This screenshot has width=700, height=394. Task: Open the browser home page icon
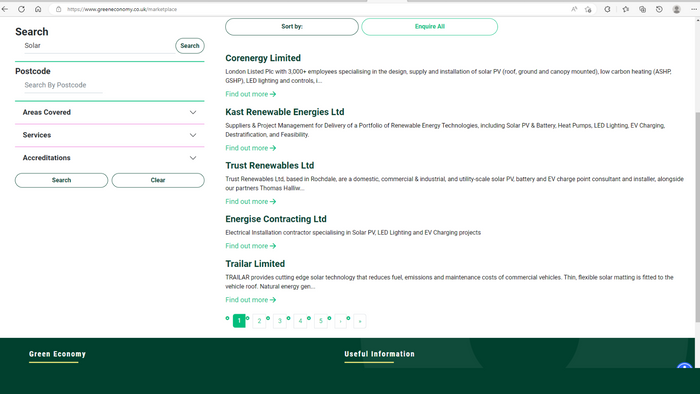click(38, 9)
